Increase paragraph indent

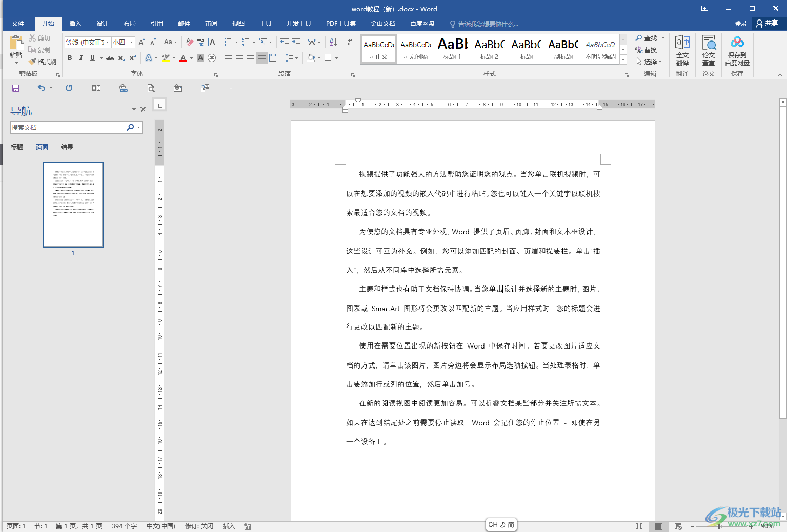coord(296,42)
